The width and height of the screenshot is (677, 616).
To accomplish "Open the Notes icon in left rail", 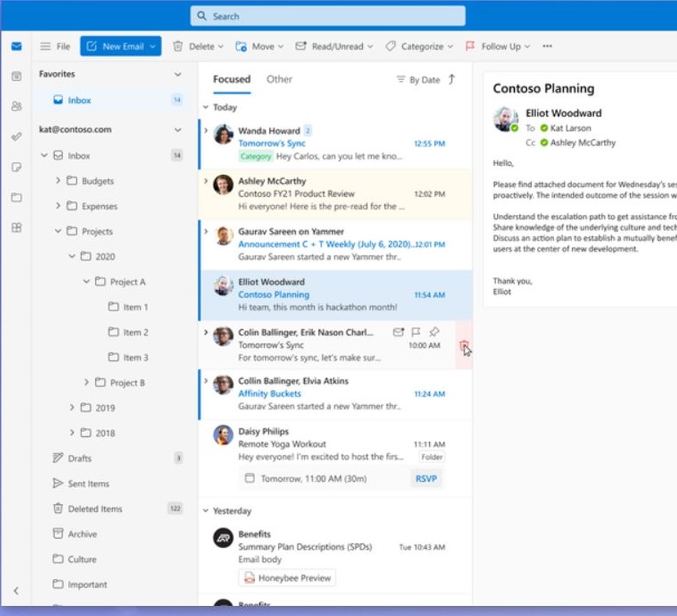I will (x=16, y=167).
